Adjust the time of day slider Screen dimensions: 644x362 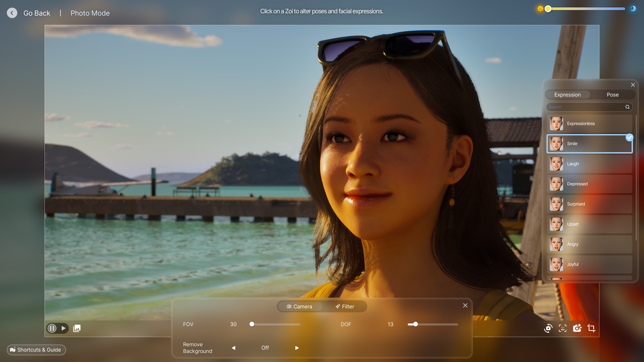point(586,9)
